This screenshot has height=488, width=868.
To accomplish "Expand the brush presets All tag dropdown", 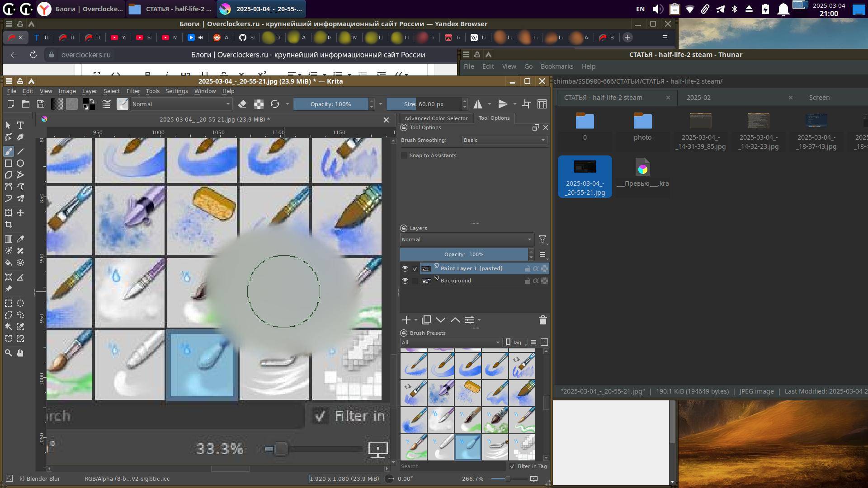I will (451, 343).
